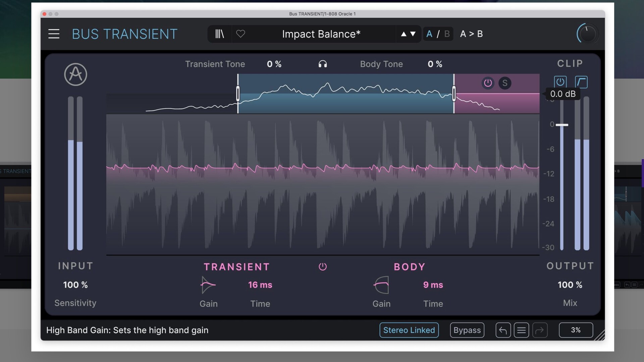Click the Transient Gain curve icon
The image size is (644, 362).
pyautogui.click(x=208, y=285)
